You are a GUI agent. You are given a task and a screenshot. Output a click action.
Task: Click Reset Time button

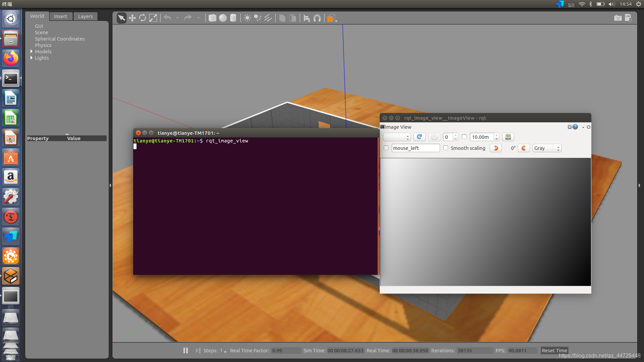point(555,351)
